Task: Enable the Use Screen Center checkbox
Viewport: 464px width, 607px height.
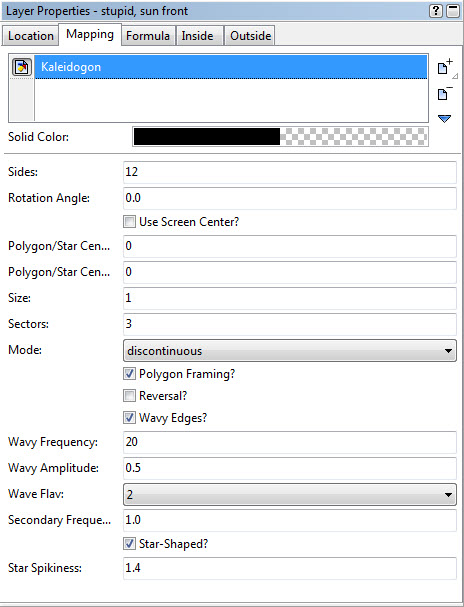Action: pos(129,222)
